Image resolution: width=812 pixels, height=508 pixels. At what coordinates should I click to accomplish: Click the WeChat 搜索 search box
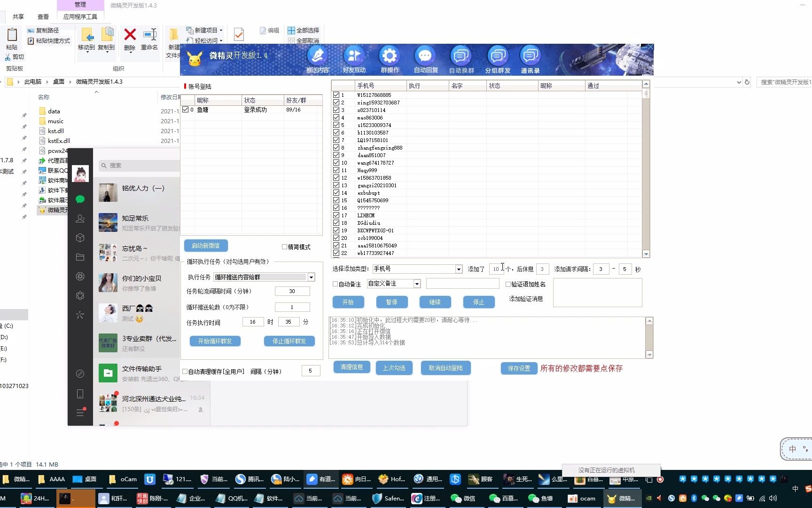tap(140, 166)
